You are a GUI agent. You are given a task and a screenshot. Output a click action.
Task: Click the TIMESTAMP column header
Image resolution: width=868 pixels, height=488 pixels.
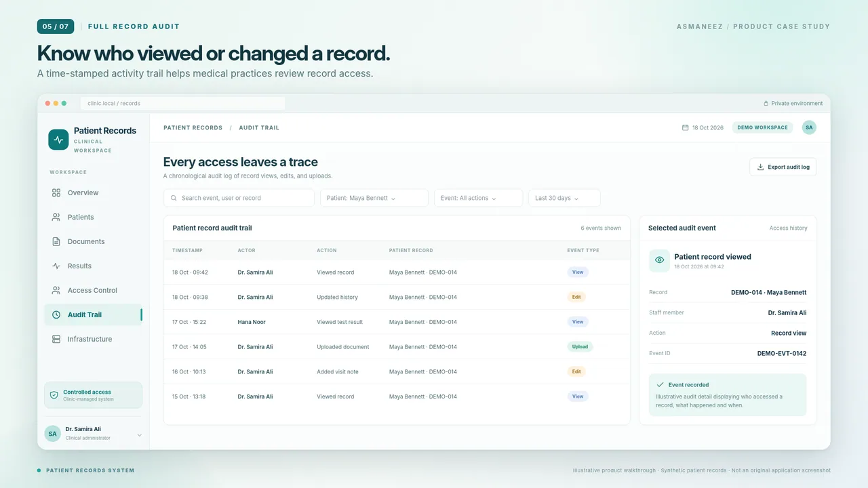(x=187, y=251)
